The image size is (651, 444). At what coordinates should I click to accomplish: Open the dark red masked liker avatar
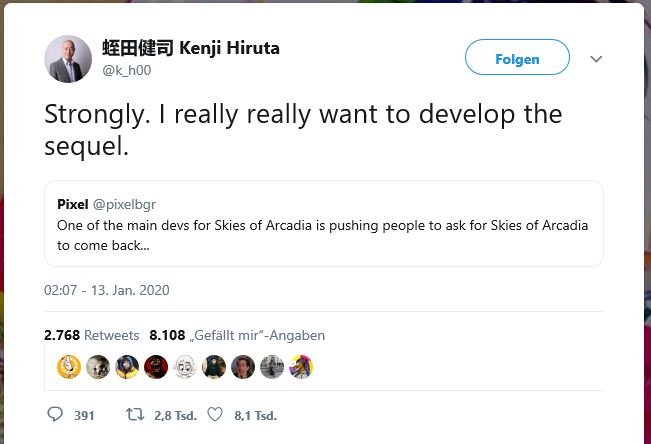pos(155,367)
